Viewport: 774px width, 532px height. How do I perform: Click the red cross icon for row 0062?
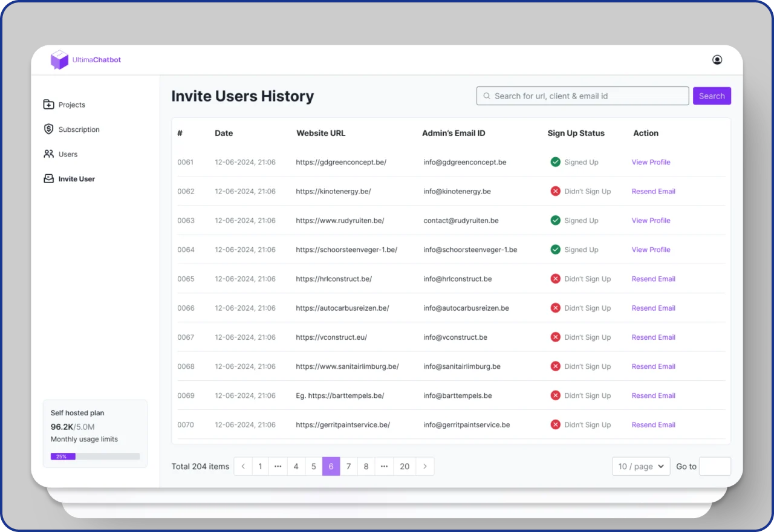555,191
